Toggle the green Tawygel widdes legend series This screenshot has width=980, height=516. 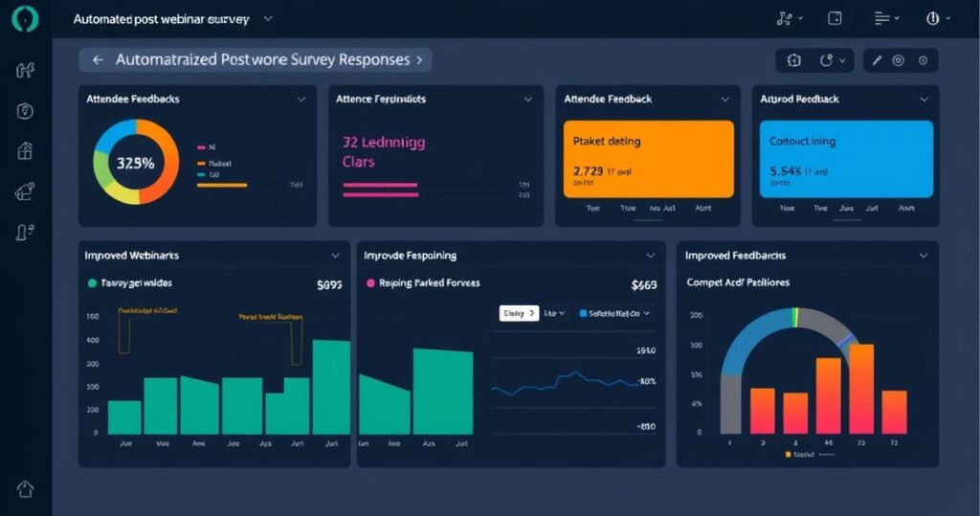92,283
